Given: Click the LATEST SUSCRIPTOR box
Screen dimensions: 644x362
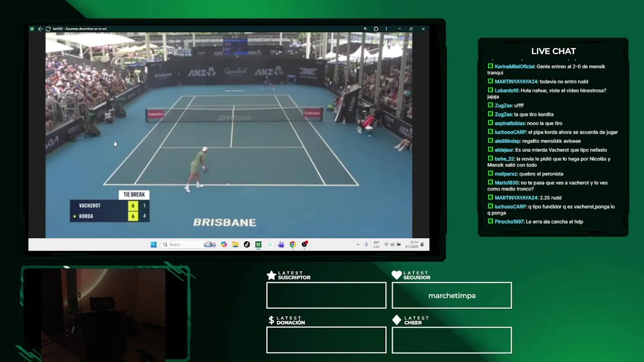Looking at the screenshot, I should (327, 295).
